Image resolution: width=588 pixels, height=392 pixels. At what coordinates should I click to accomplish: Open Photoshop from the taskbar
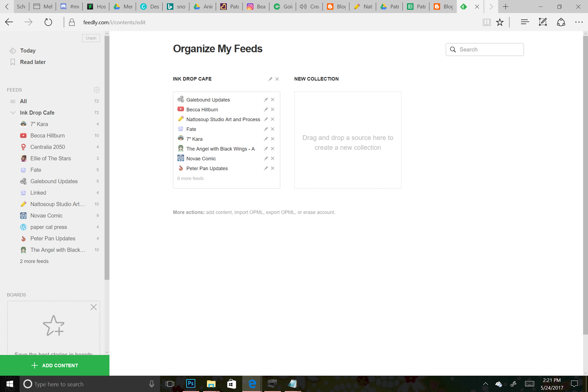pos(191,384)
